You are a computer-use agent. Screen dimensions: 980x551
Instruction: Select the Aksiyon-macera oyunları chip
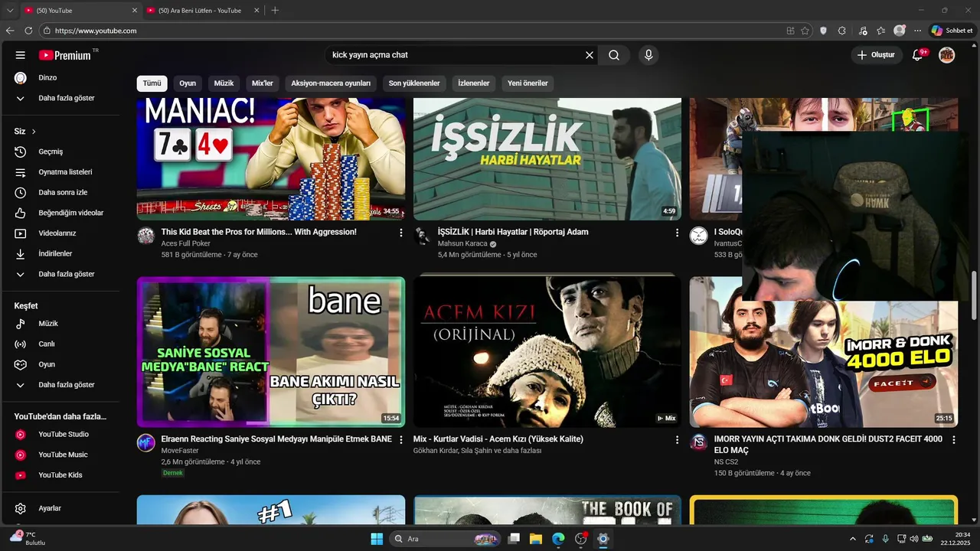(x=331, y=83)
